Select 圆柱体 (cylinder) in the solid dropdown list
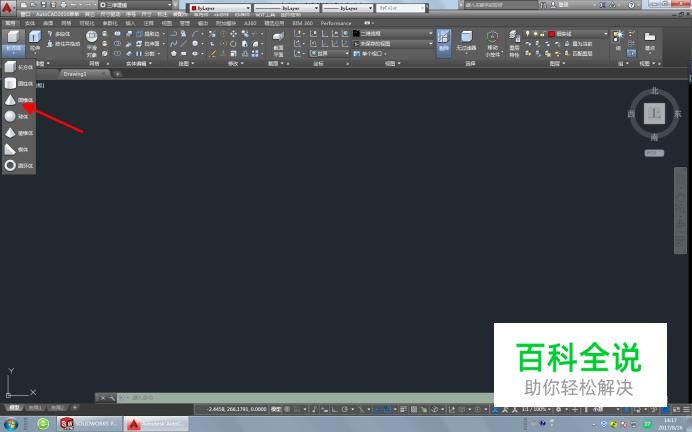 (x=19, y=83)
